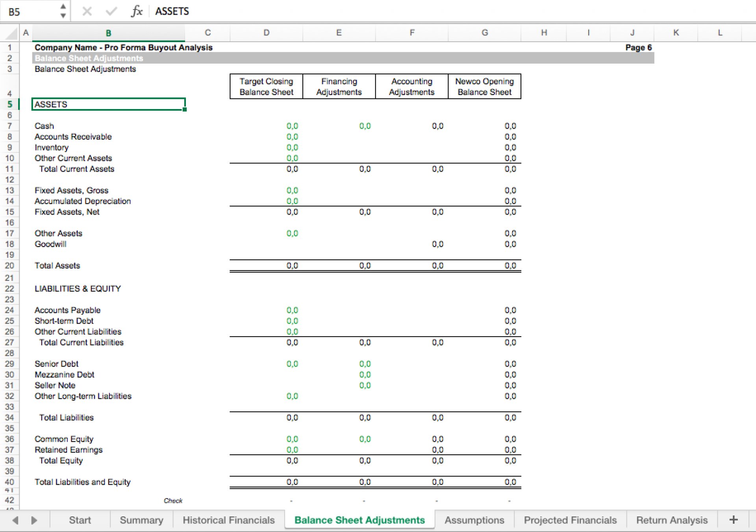The height and width of the screenshot is (532, 756).
Task: Expand the Name Box stepper arrows
Action: click(x=63, y=11)
